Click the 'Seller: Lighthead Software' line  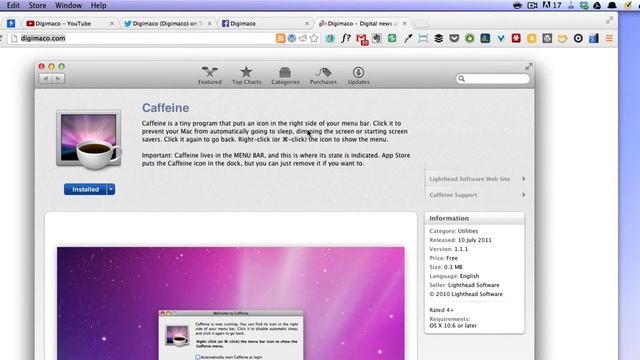[x=464, y=285]
